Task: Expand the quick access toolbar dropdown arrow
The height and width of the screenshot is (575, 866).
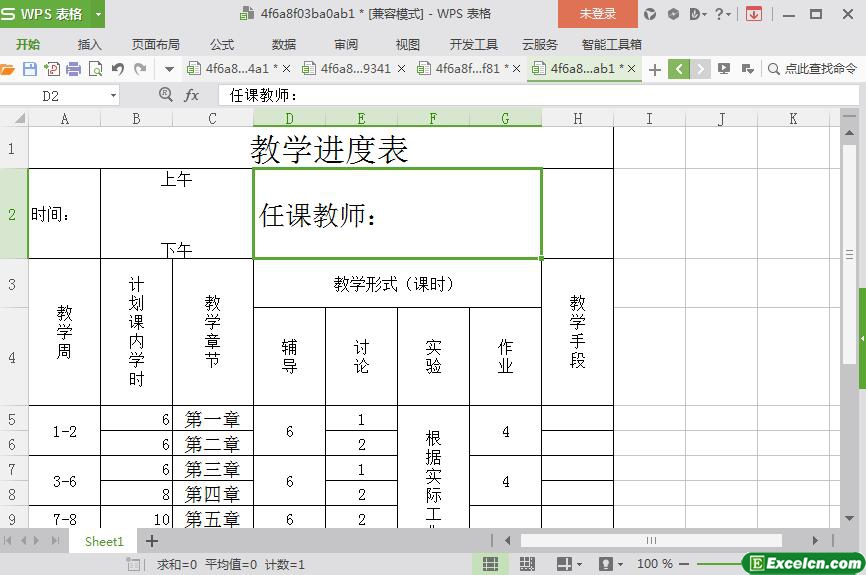Action: pyautogui.click(x=169, y=69)
